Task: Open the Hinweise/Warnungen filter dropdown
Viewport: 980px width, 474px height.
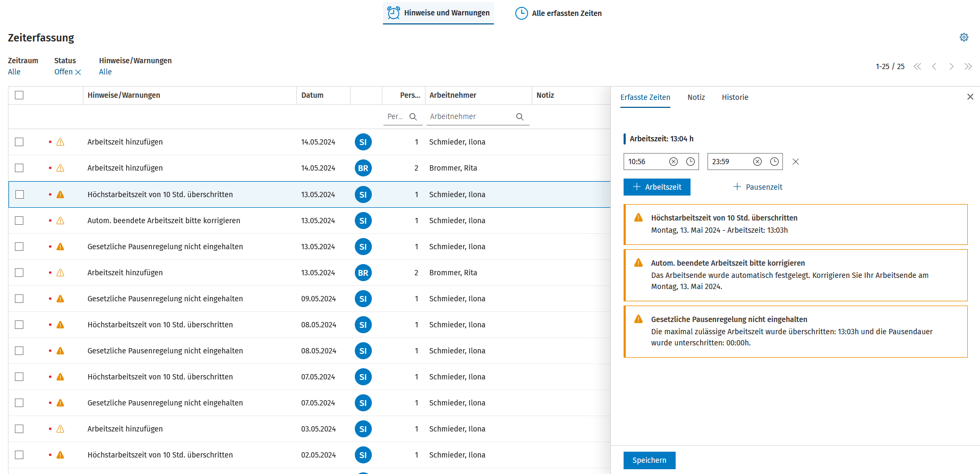Action: click(105, 72)
